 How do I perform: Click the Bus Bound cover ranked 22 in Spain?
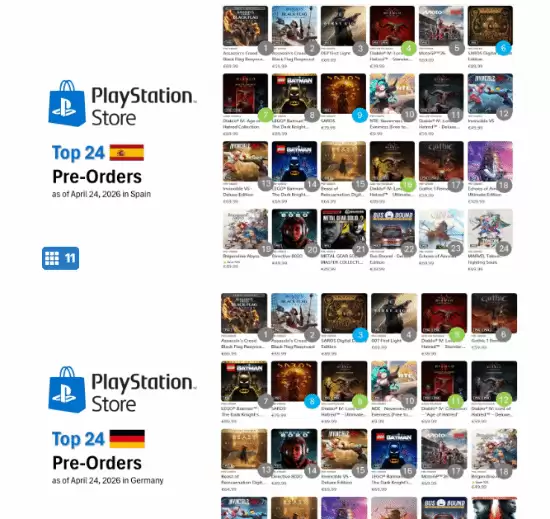tap(392, 229)
